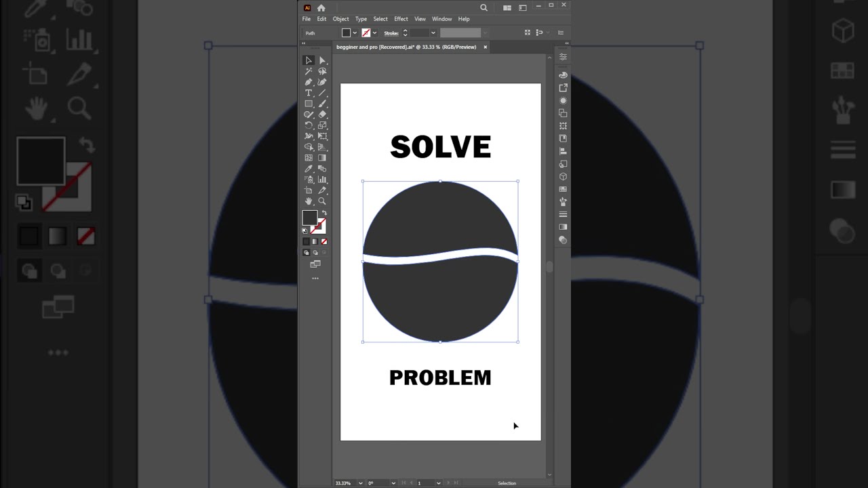
Task: Reset default fill and stroke
Action: [305, 231]
